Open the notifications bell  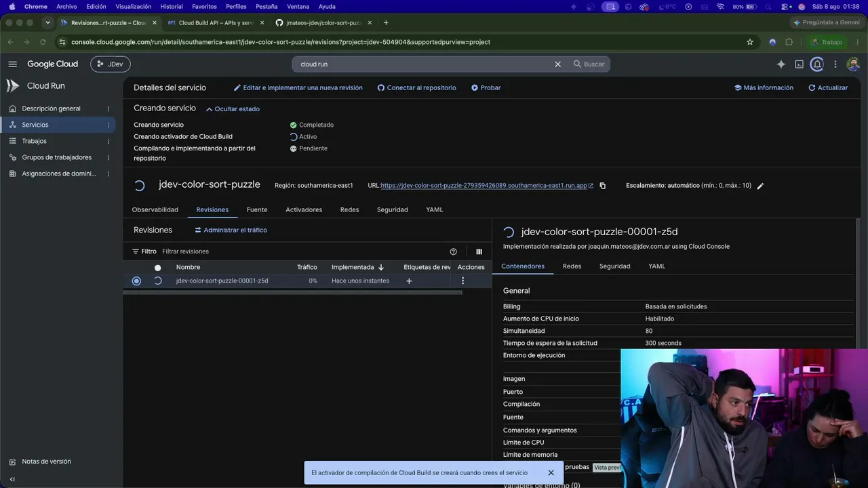click(x=818, y=64)
